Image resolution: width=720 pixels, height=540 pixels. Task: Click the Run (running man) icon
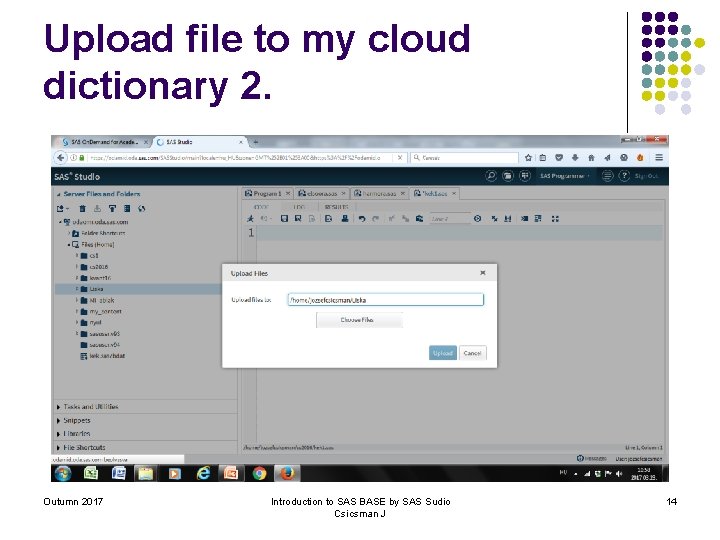251,219
